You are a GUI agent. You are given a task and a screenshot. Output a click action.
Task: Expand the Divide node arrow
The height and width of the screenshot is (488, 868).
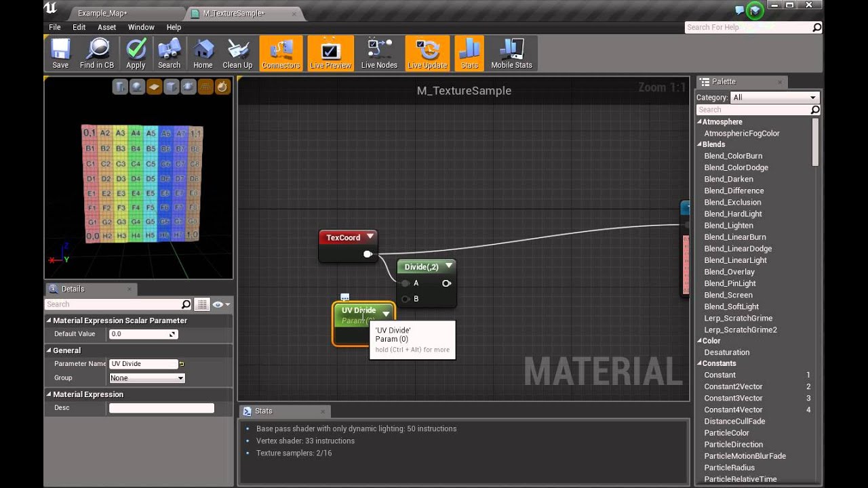(x=448, y=266)
